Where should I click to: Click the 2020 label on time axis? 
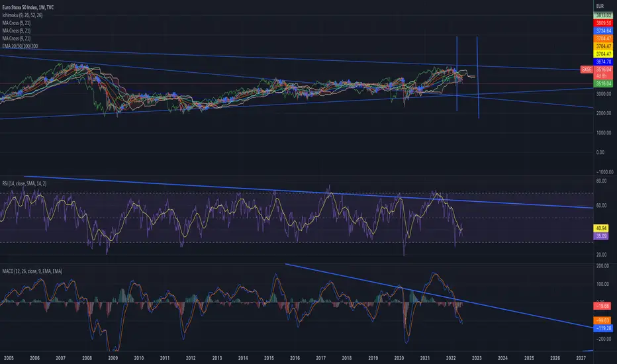[399, 358]
